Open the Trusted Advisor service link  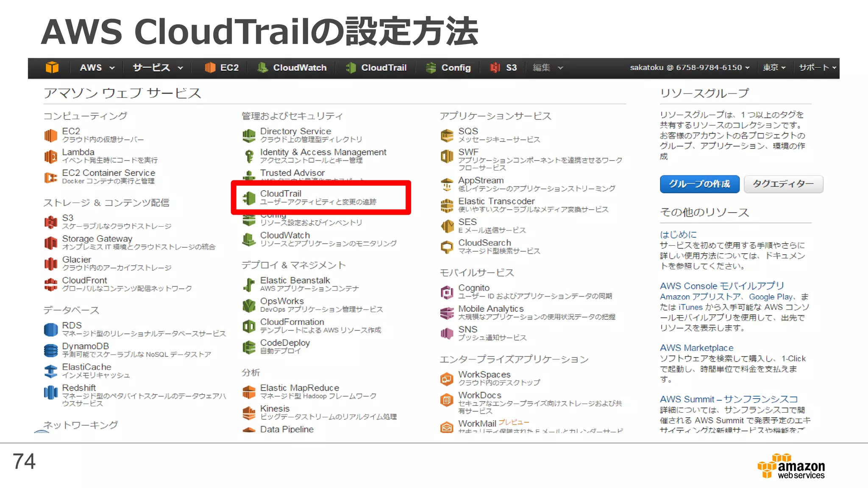coord(292,173)
